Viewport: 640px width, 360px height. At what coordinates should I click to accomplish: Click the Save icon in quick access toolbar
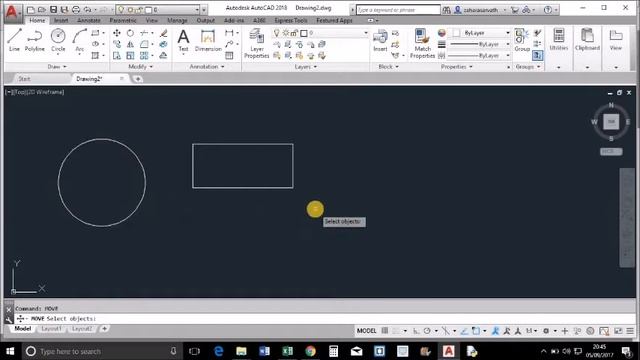pos(53,9)
